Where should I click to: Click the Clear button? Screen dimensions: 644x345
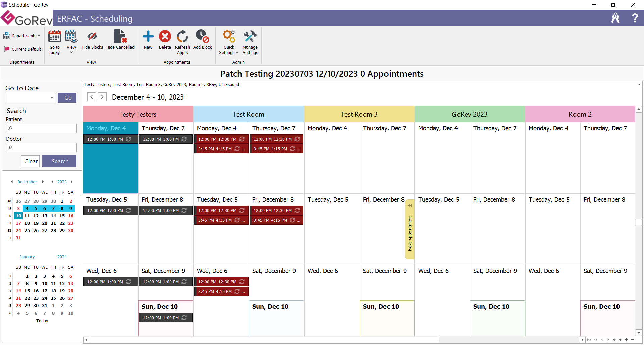(x=31, y=161)
